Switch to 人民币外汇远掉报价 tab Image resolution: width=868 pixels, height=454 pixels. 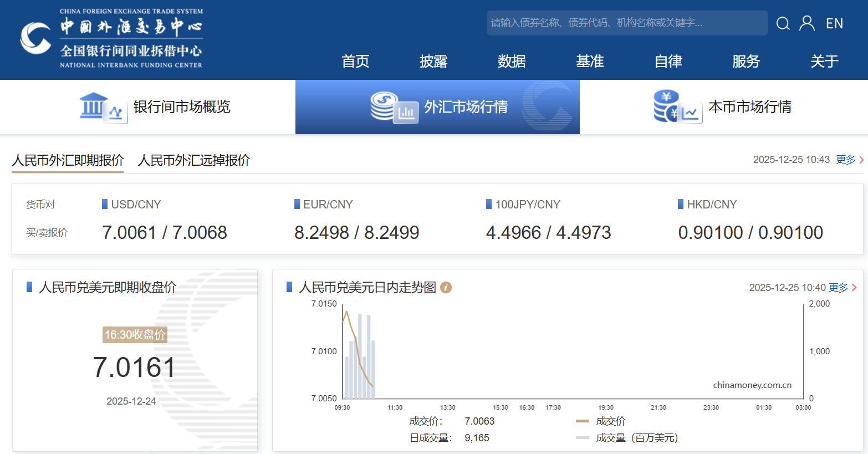[x=193, y=160]
